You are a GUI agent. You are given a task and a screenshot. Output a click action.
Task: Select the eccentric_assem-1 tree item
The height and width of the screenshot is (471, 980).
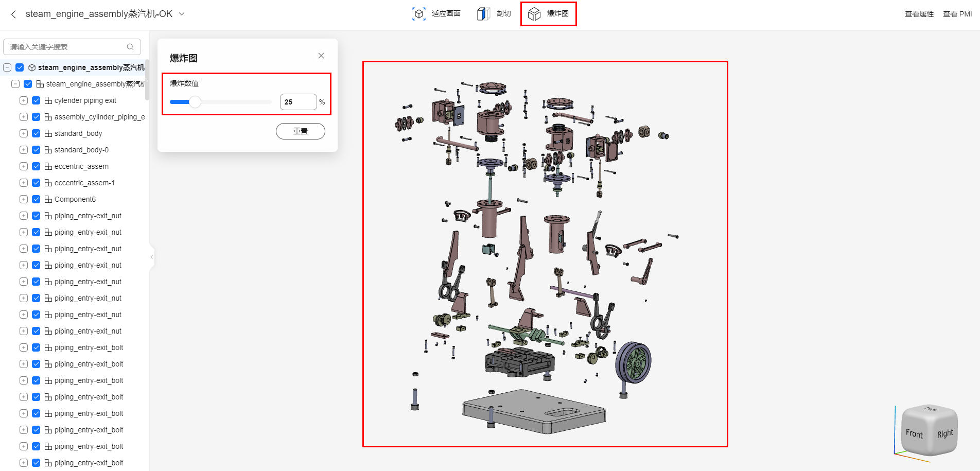point(84,183)
